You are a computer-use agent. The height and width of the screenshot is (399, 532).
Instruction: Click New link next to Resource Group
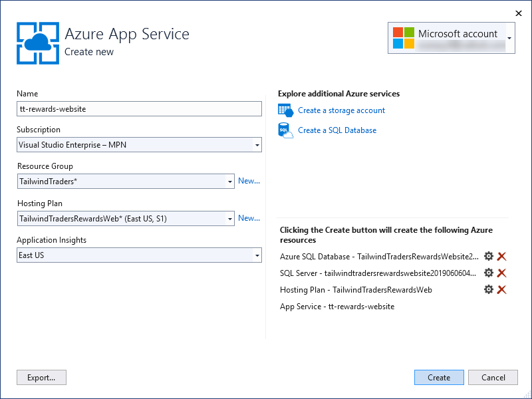pyautogui.click(x=249, y=181)
